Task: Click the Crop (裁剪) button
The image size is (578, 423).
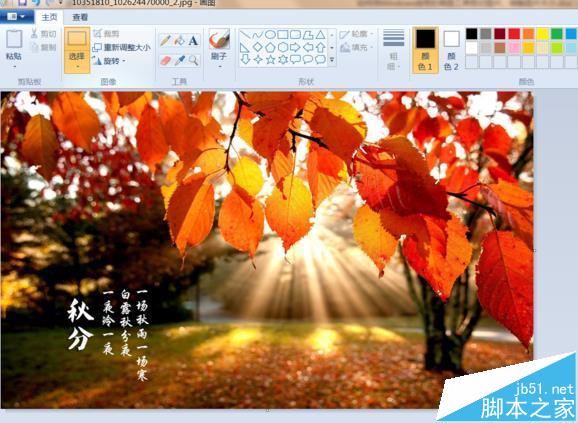Action: tap(106, 34)
